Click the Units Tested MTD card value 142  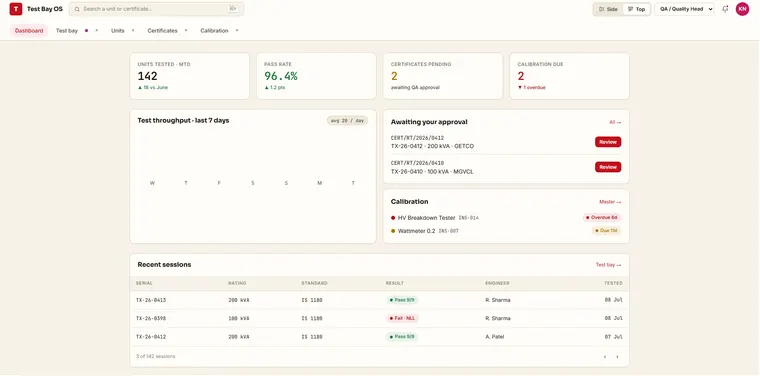(x=147, y=76)
